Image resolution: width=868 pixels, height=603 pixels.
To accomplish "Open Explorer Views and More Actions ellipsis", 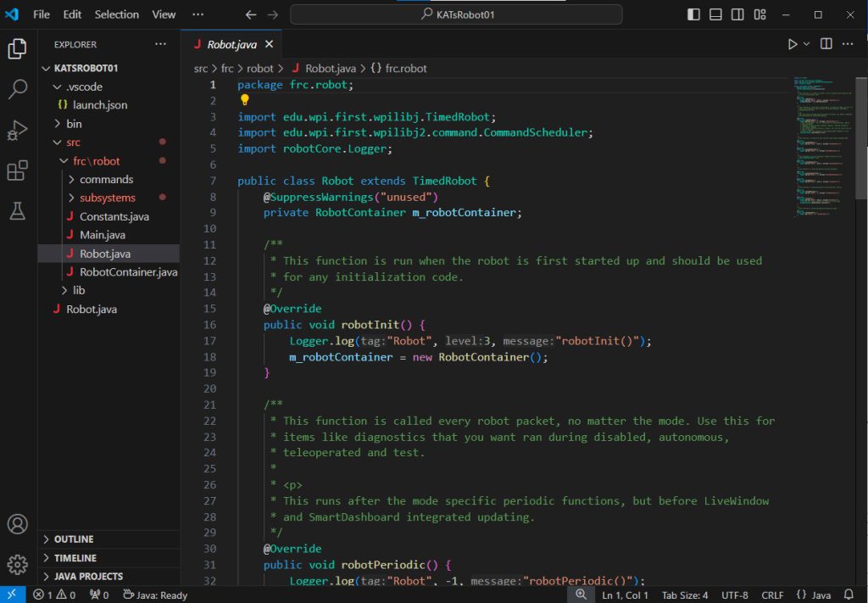I will coord(160,44).
